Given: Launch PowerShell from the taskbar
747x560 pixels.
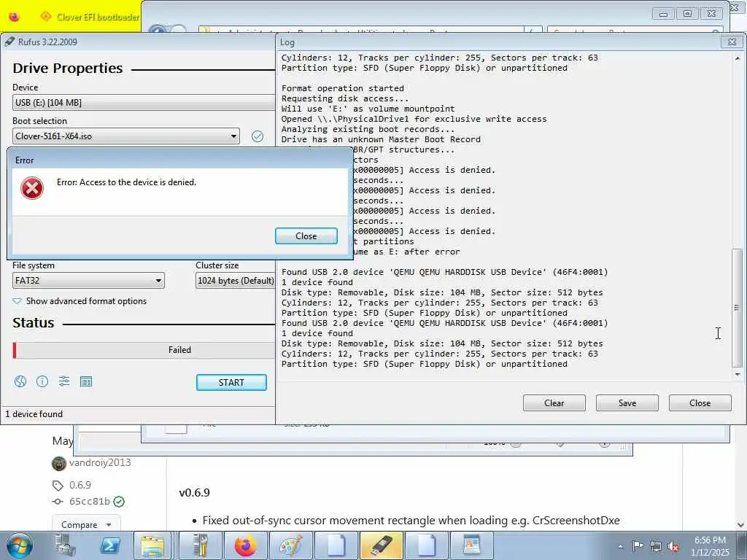Looking at the screenshot, I should [x=111, y=545].
